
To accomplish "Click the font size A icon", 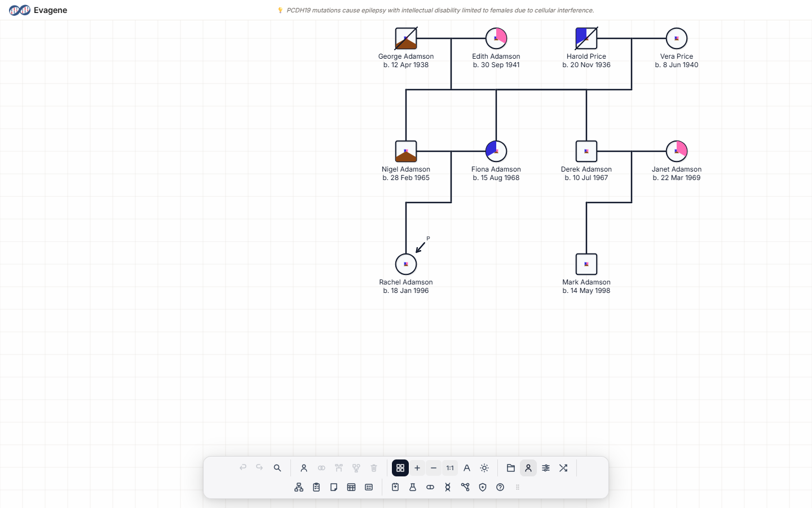I will coord(467,468).
